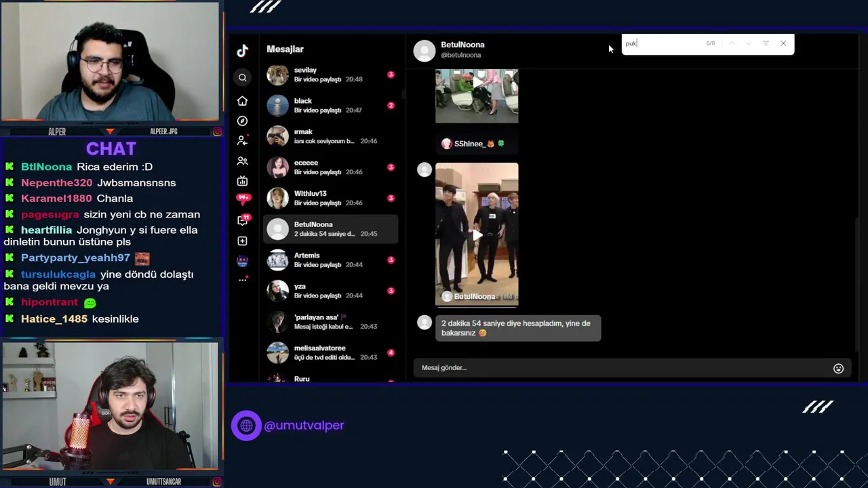Screen dimensions: 868x488
Task: Click sevilay's profile picture in list
Action: [277, 75]
